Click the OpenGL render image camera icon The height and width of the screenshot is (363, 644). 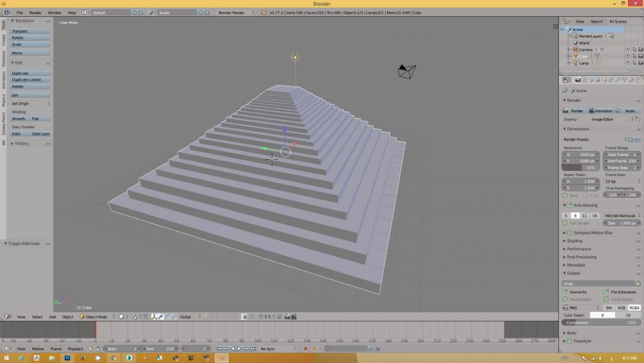pos(287,317)
